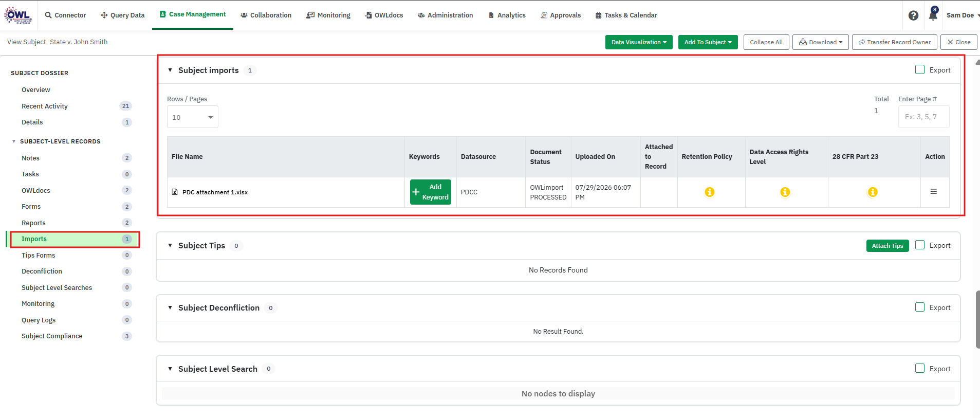Click the 28 CFR Part 23 info icon
Viewport: 980px width, 418px height.
point(873,192)
